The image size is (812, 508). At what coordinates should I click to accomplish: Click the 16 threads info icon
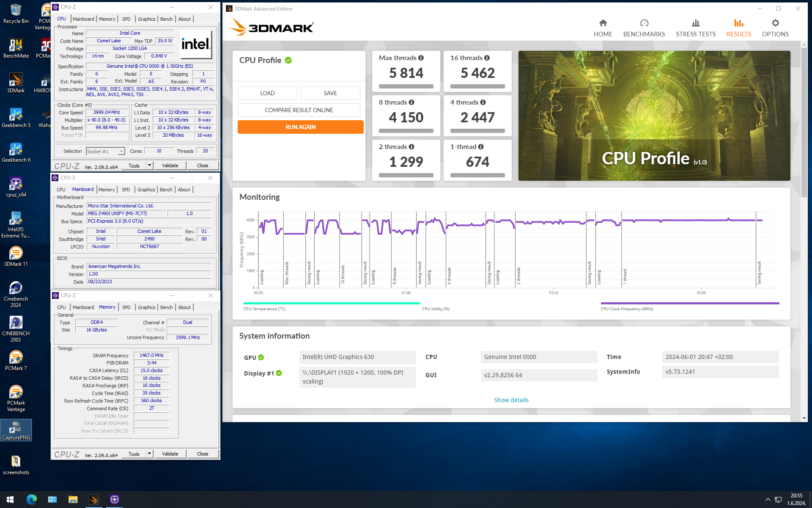[487, 58]
